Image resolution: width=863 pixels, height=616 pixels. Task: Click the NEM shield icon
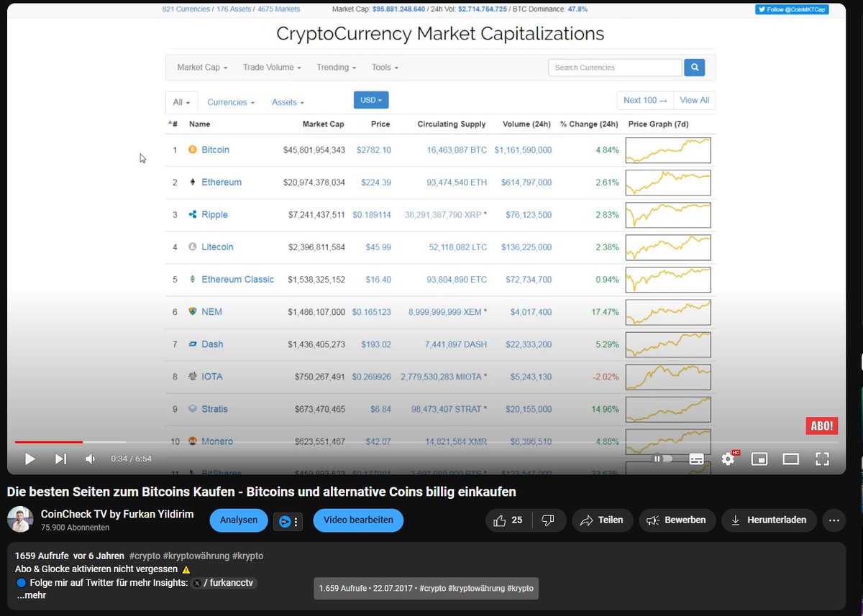(x=192, y=311)
